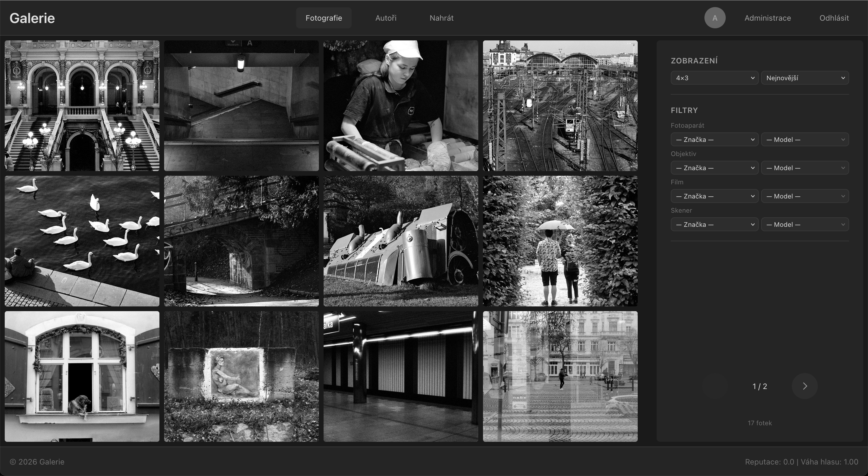Viewport: 868px width, 476px height.
Task: Open the girl in white cap photo
Action: point(401,105)
